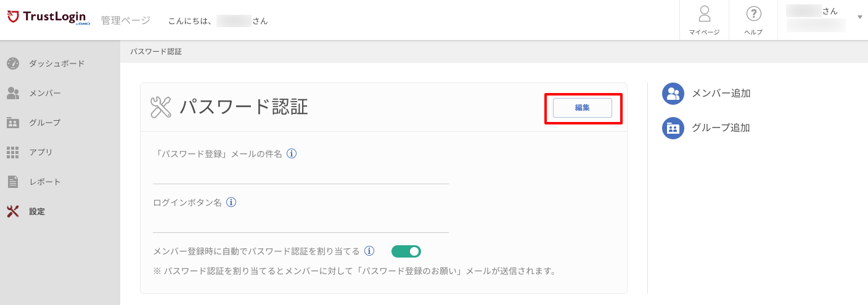
Task: Open the ヘルプ question mark icon
Action: (x=753, y=14)
